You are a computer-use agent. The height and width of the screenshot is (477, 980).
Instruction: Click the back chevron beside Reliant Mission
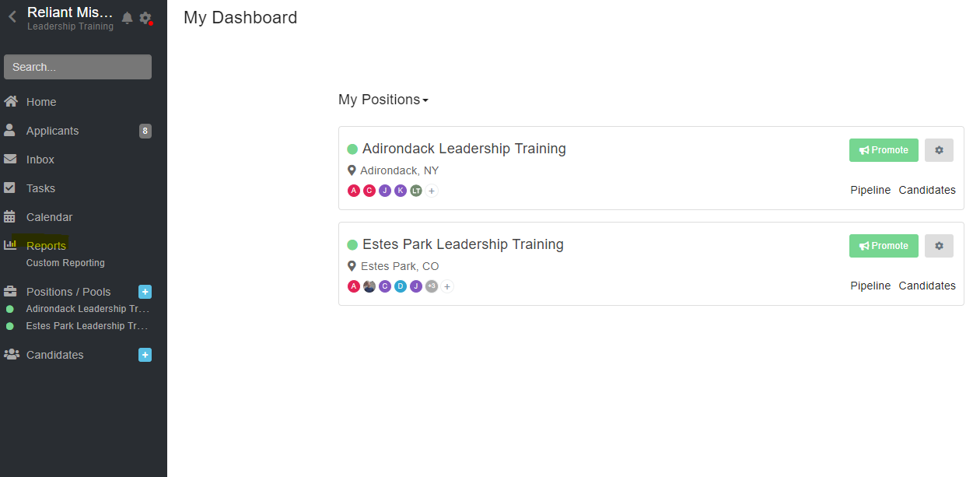click(12, 17)
